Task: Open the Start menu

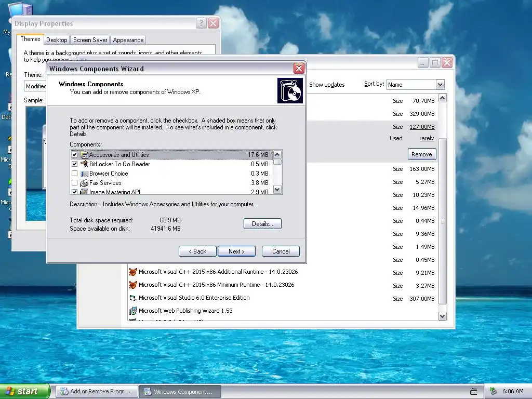Action: pyautogui.click(x=25, y=392)
